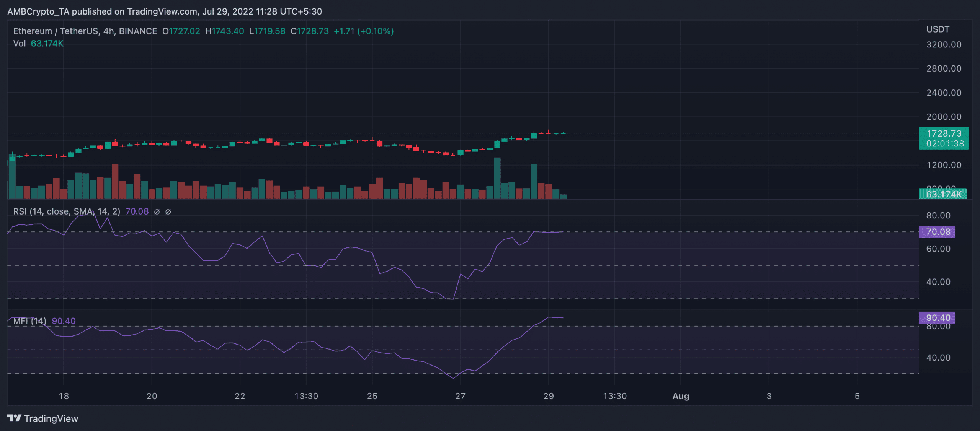Viewport: 980px width, 431px height.
Task: Click the 18 date label on time axis
Action: pyautogui.click(x=64, y=396)
